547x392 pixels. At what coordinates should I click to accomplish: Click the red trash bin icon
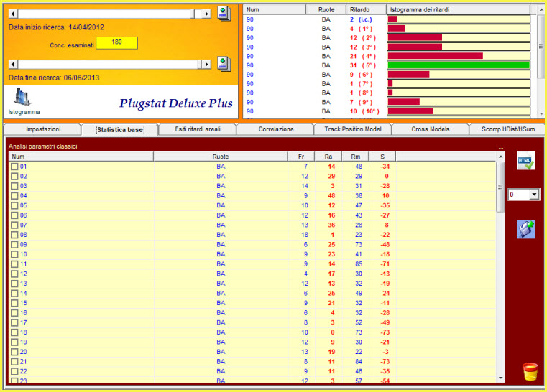(x=530, y=371)
